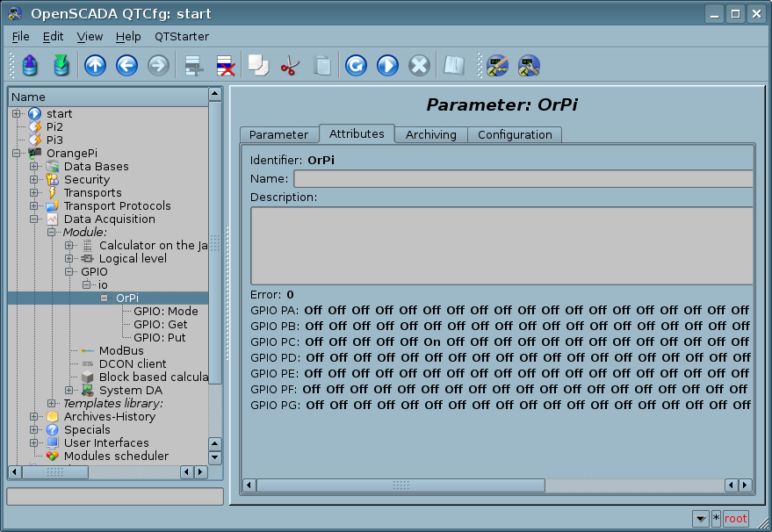The width and height of the screenshot is (772, 532).
Task: Expand the Archives-History tree node
Action: 34,417
